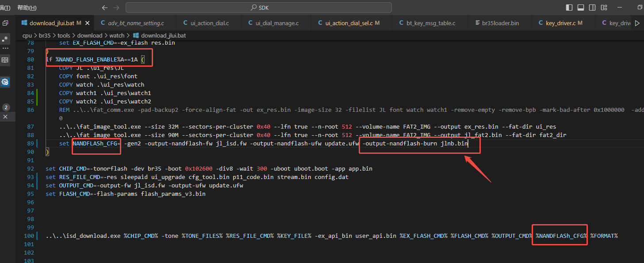Toggle the primary side bar layout button

(x=569, y=8)
